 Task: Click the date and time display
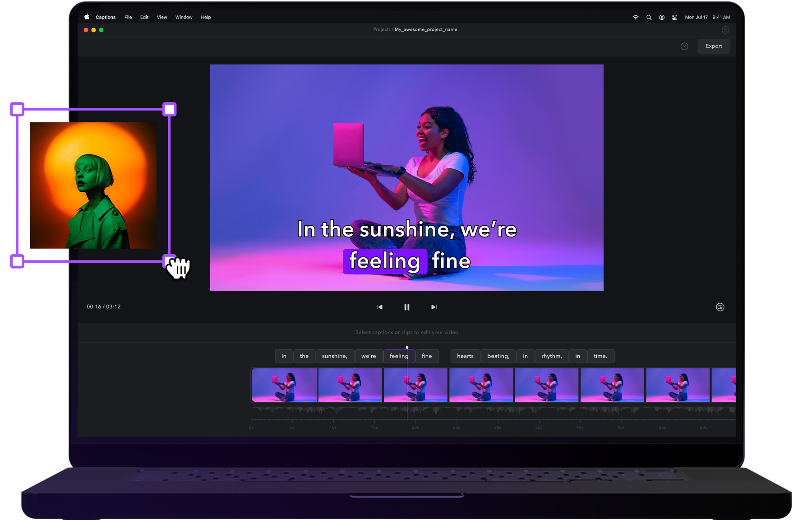tap(707, 17)
